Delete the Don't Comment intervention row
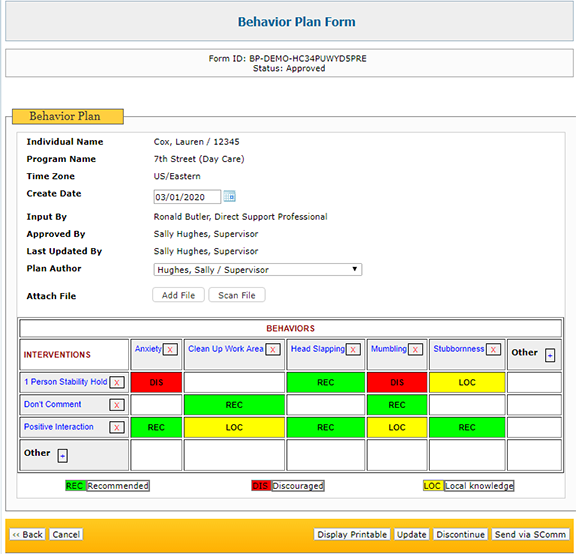Screen dimensions: 576x554 pos(117,405)
